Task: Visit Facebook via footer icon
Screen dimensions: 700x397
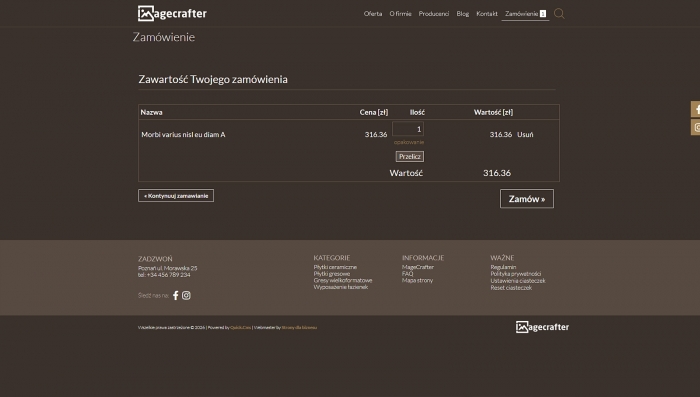Action: 175,296
